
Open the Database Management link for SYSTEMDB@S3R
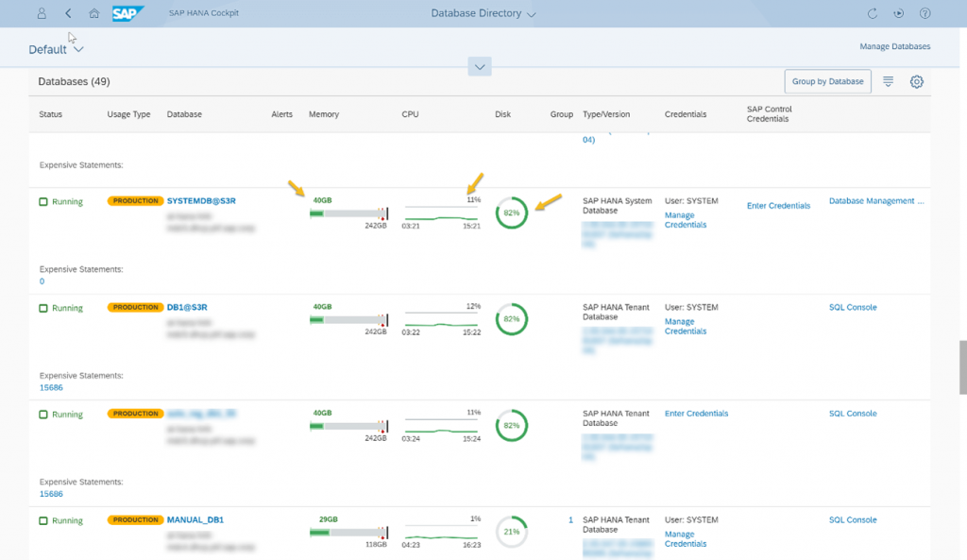pos(876,201)
